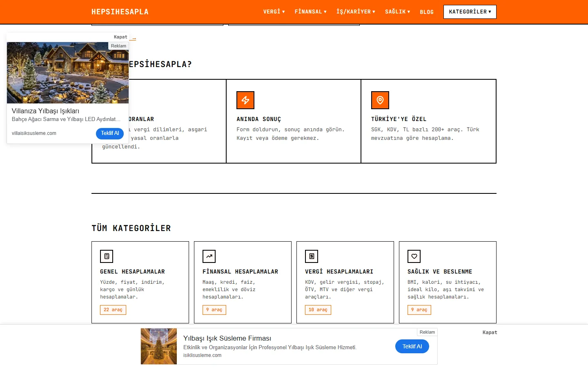Open the BLOG page
Image resolution: width=588 pixels, height=368 pixels.
[427, 12]
